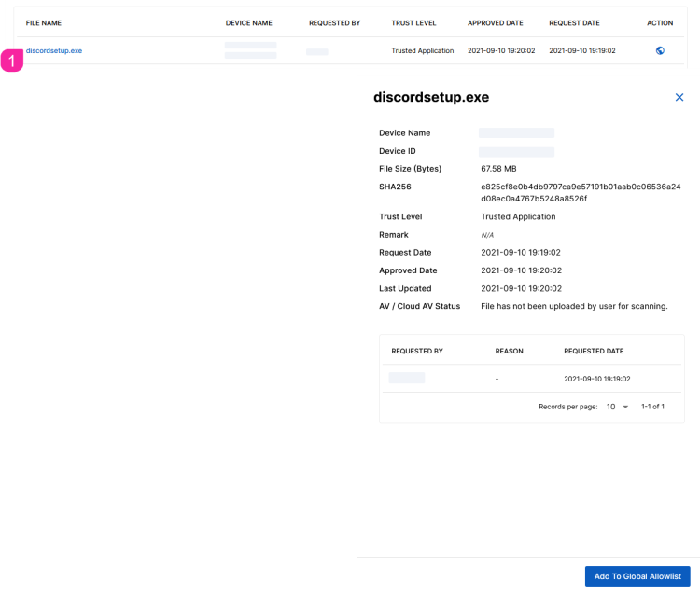Click request date 2021-09-10 19:19:02 in table row
This screenshot has height=595, width=700.
[582, 51]
